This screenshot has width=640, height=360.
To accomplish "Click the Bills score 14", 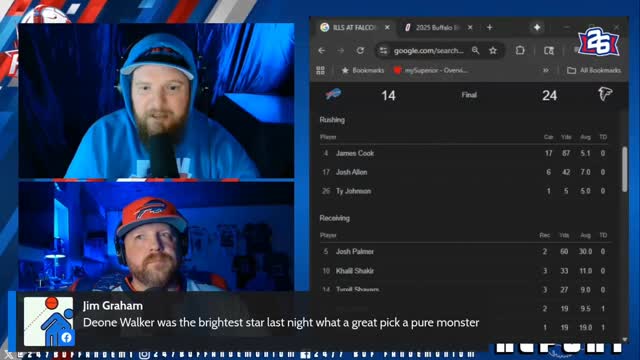I will click(x=388, y=96).
